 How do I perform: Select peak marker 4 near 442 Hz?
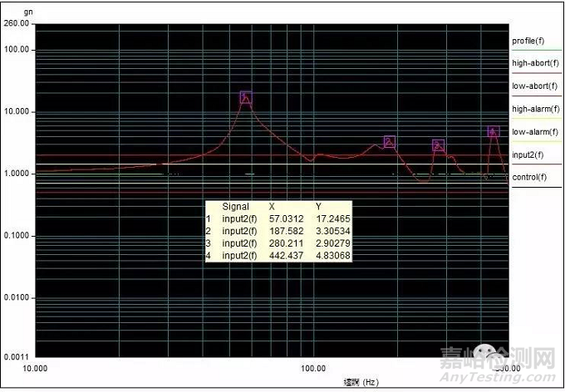(494, 131)
